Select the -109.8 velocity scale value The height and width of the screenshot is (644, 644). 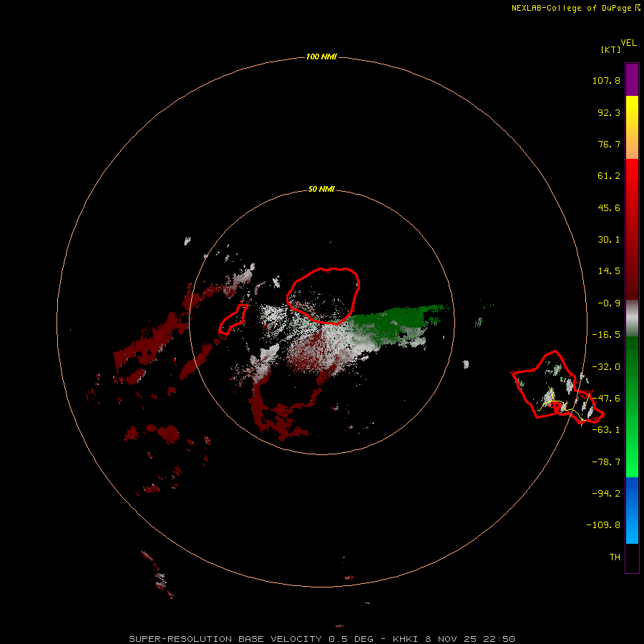pyautogui.click(x=603, y=525)
